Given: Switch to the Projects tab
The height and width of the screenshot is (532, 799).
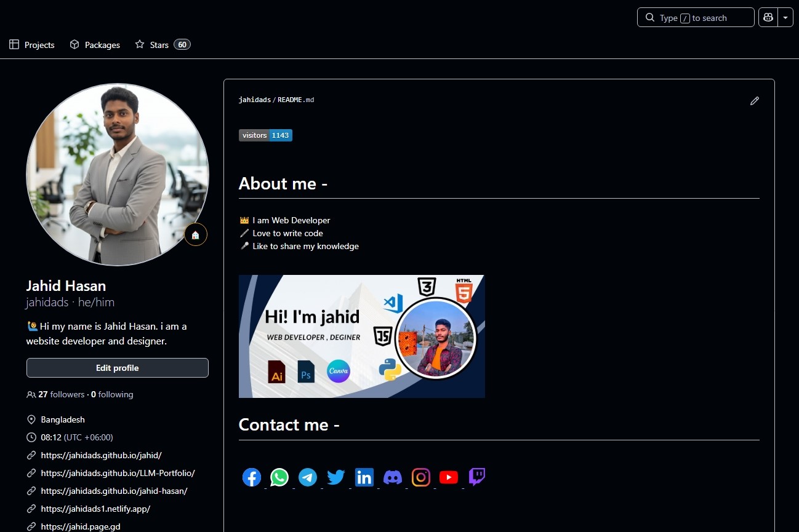Looking at the screenshot, I should coord(32,45).
